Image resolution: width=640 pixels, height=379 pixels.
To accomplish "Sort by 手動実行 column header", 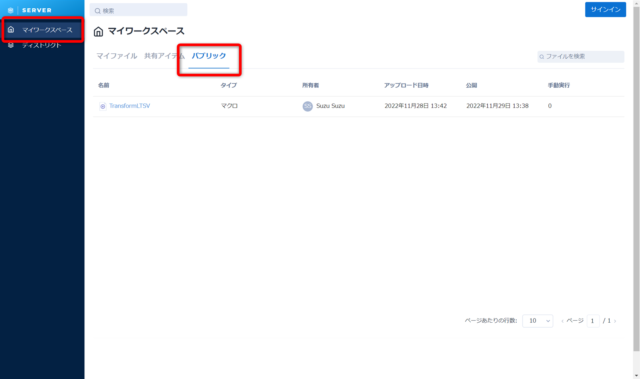I will (559, 85).
